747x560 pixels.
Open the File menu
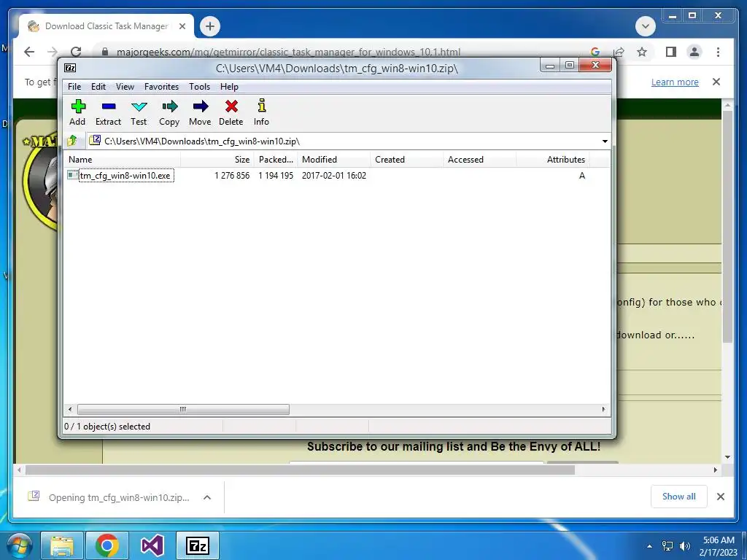click(x=74, y=87)
